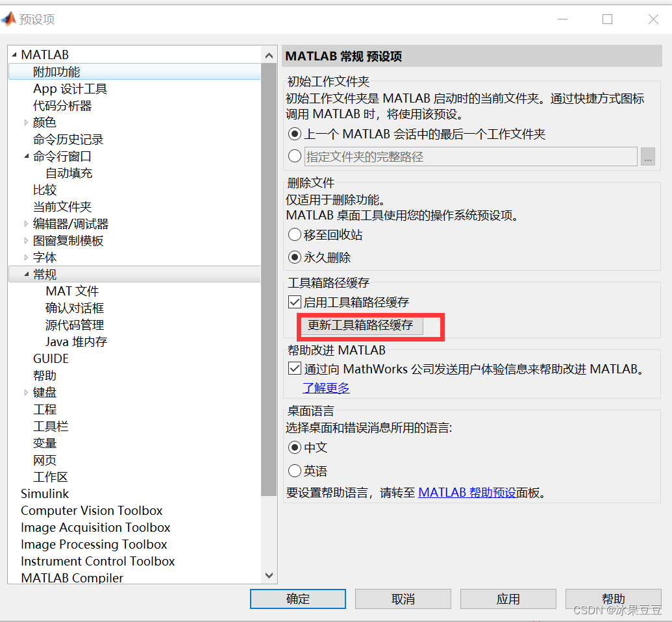Select Instrument Control Toolbox entry
The width and height of the screenshot is (672, 622).
(x=97, y=561)
